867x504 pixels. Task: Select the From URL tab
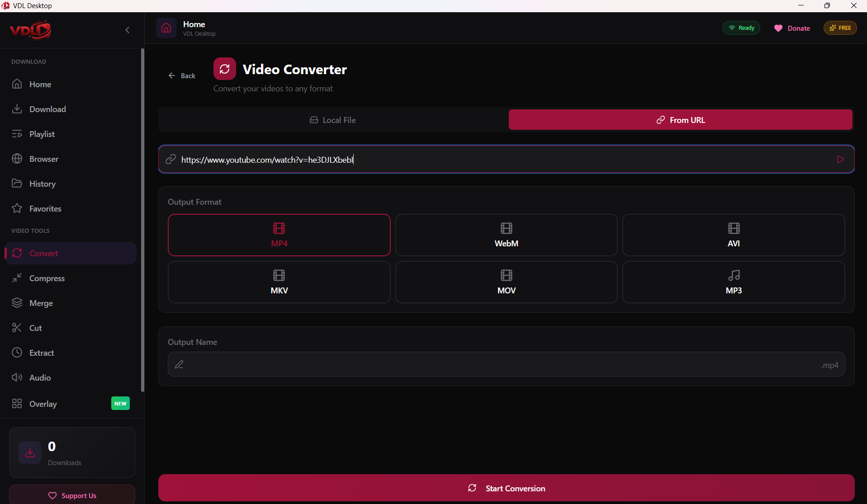[680, 120]
